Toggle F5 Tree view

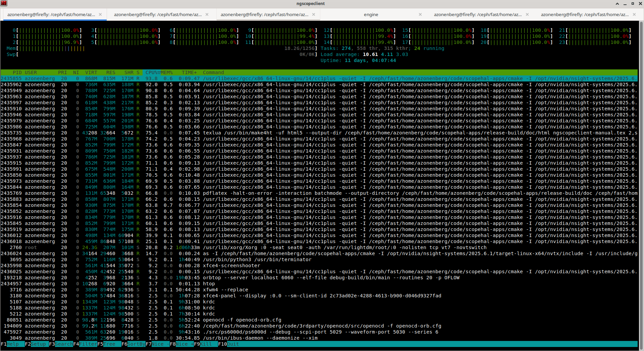click(109, 344)
